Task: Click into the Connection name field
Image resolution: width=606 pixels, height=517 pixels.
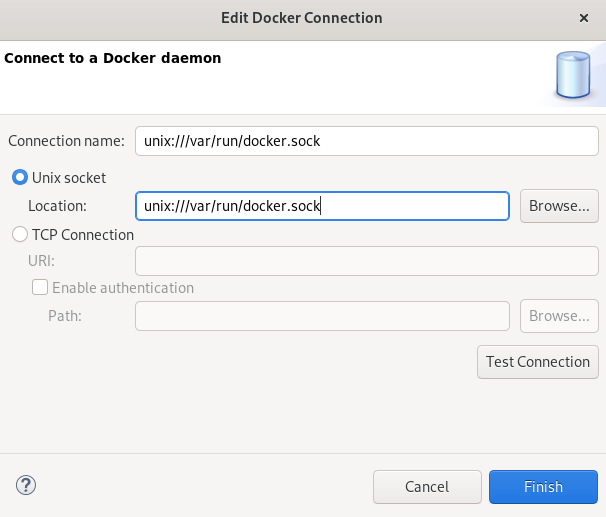Action: (x=366, y=141)
